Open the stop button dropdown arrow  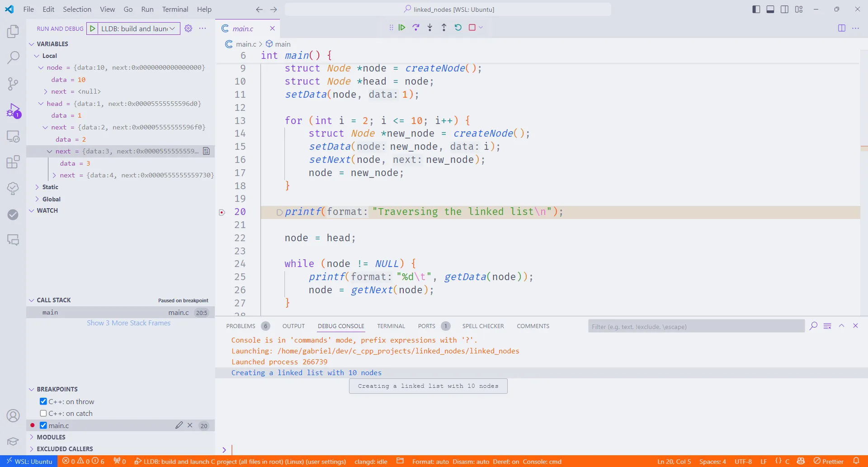click(481, 28)
